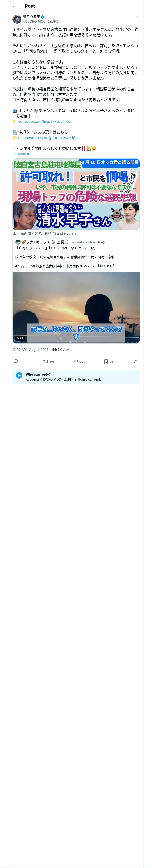Viewport: 152px width, 868px height.
Task: Click the @ISOKO_MOCHIZUKI handle under the name
Action: tap(40, 21)
